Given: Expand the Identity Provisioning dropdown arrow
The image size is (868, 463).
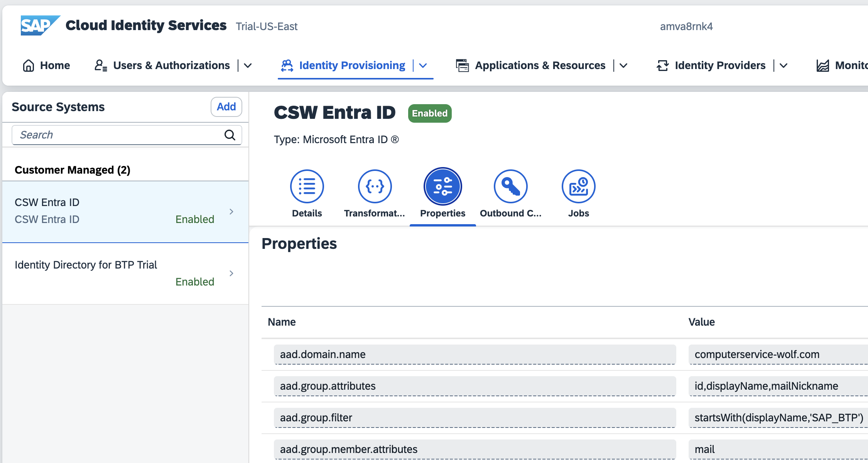Looking at the screenshot, I should [x=423, y=66].
